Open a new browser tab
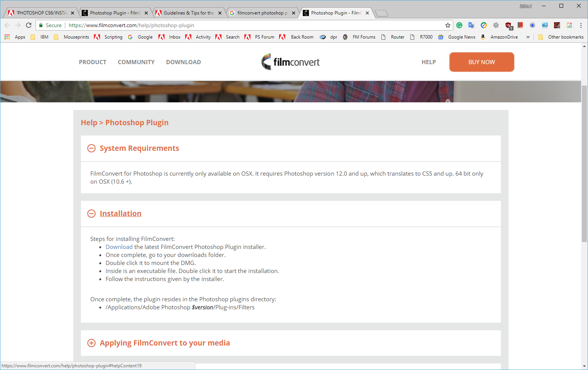Screen dimensions: 588x370 (381, 13)
